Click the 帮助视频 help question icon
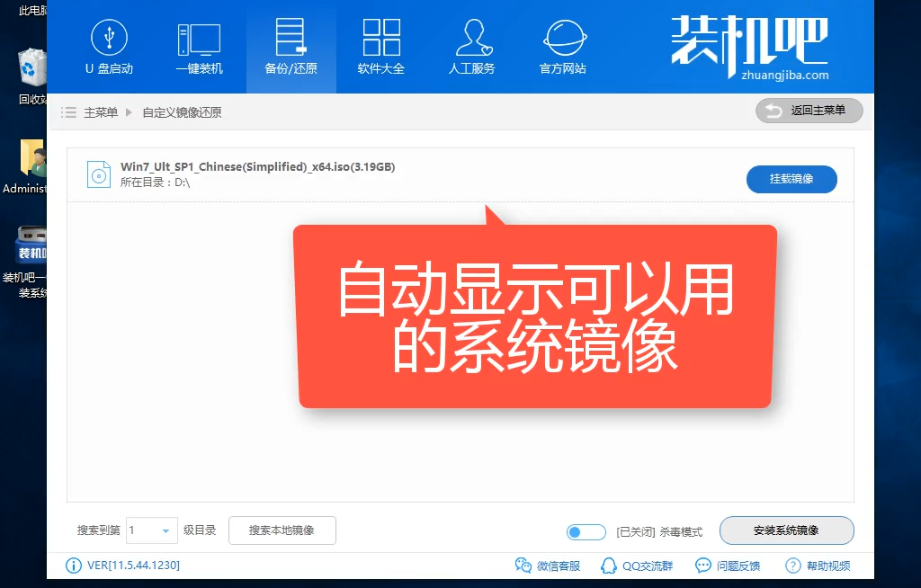 pos(792,566)
